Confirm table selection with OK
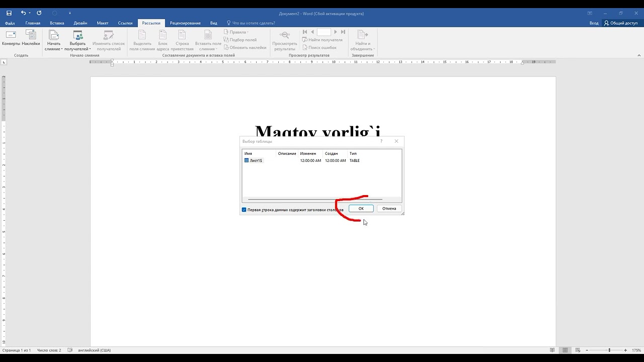The image size is (644, 362). pyautogui.click(x=361, y=209)
